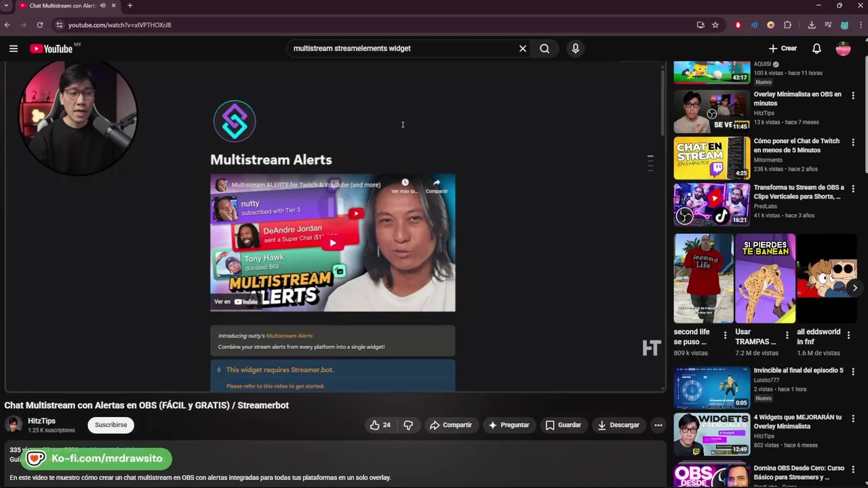Open options for second life short
The width and height of the screenshot is (868, 488).
(725, 335)
